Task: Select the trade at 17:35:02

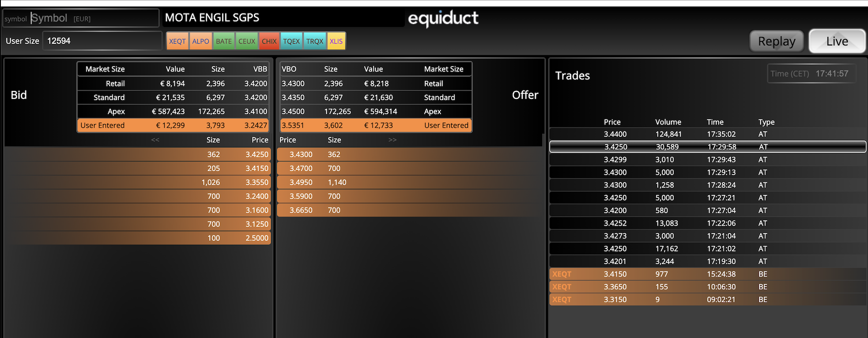Action: [708, 134]
